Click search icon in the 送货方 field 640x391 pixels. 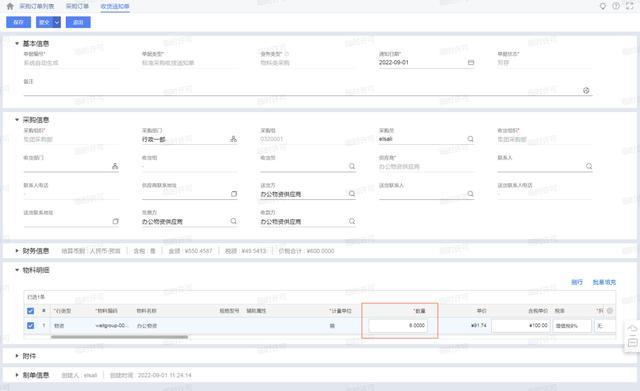352,194
